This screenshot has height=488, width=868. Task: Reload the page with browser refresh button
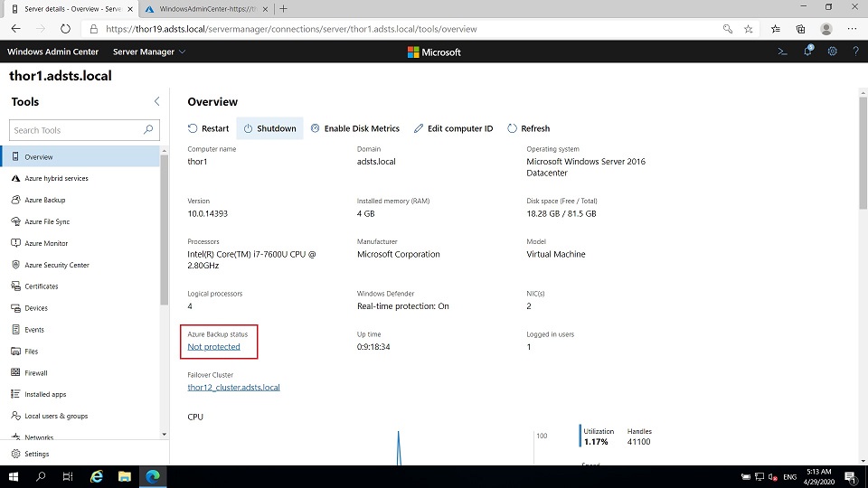click(65, 29)
